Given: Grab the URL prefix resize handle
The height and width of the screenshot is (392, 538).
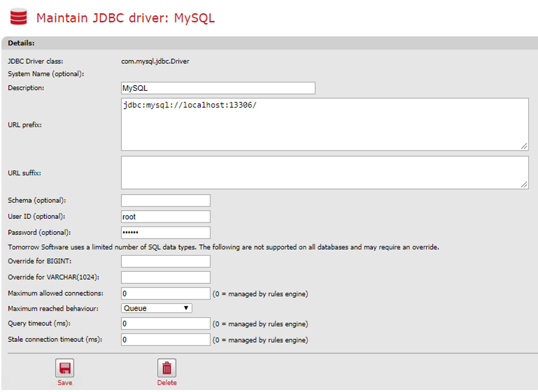Looking at the screenshot, I should click(x=524, y=146).
